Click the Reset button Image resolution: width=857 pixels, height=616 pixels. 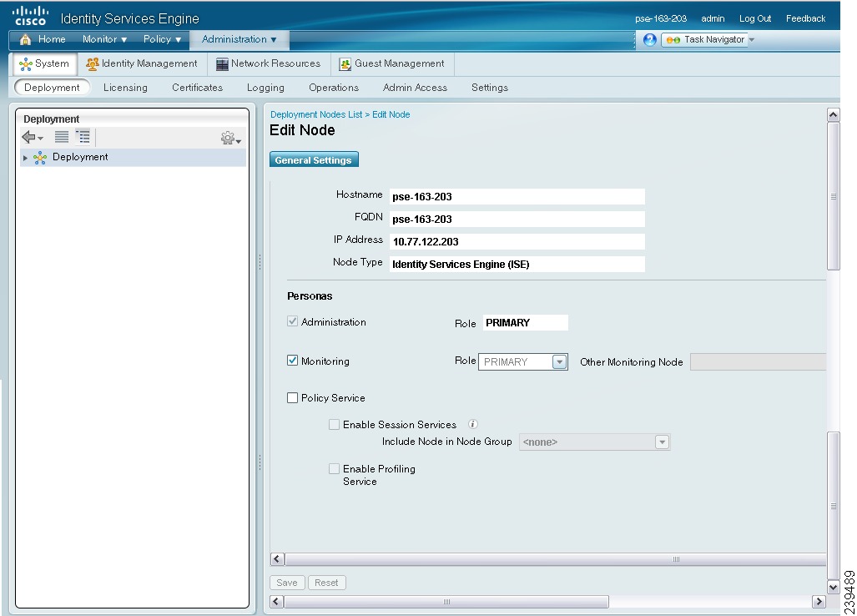tap(326, 583)
